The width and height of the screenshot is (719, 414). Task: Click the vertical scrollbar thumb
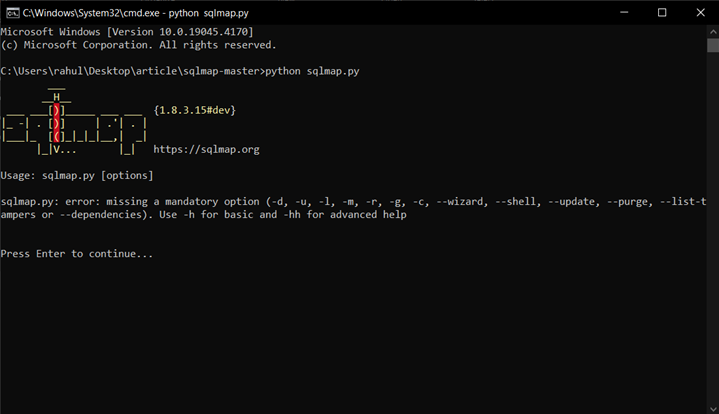(712, 45)
